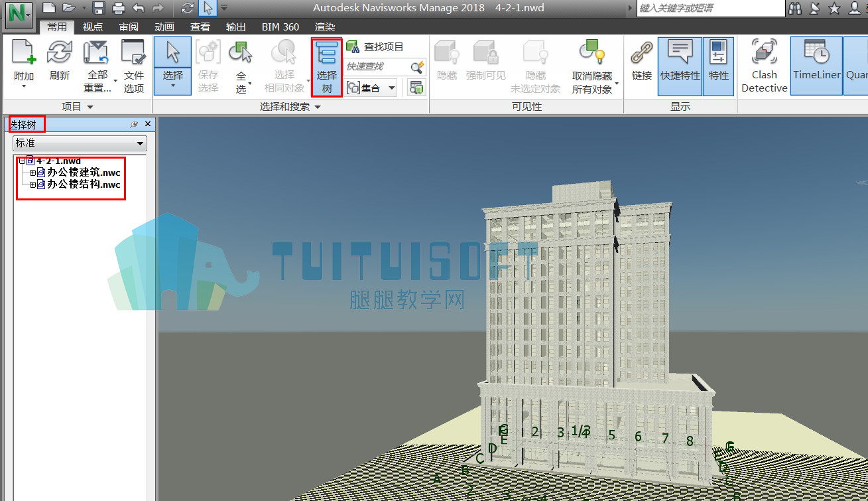Click the refresh icon in quick access toolbar
The height and width of the screenshot is (501, 868).
point(188,9)
